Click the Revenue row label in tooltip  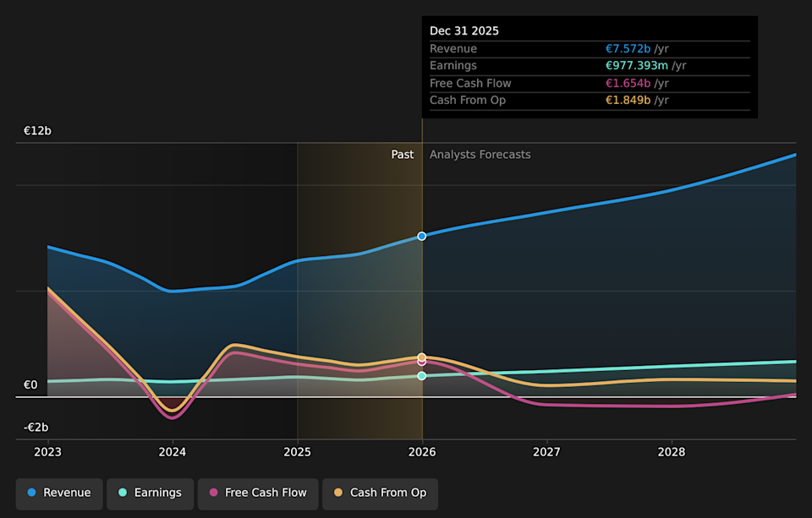pos(453,49)
